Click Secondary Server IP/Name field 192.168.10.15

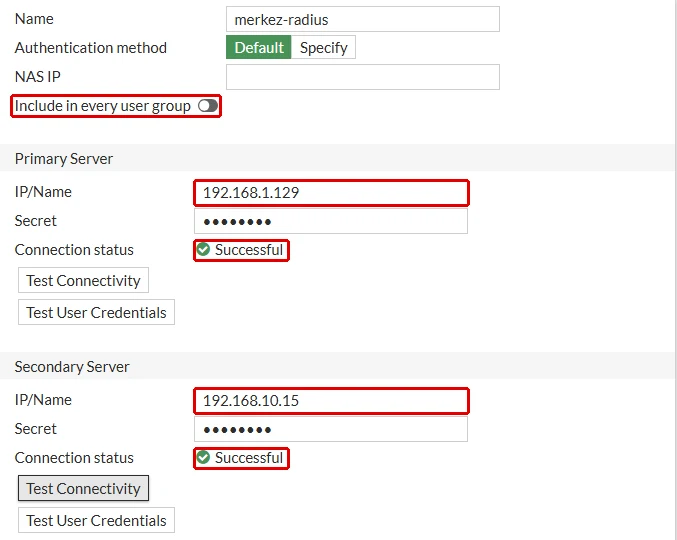pyautogui.click(x=331, y=401)
